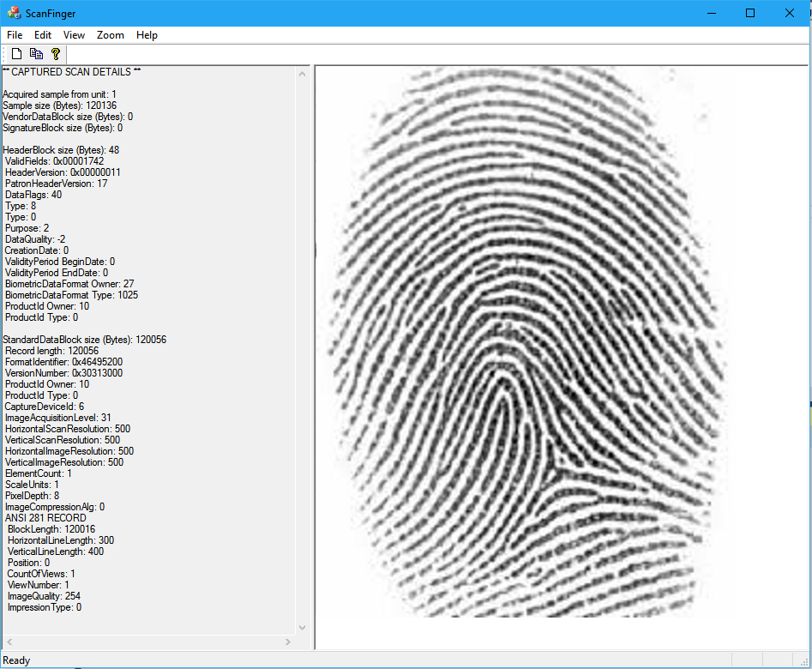Click 'CaptureDeviceId: 6' line
The height and width of the screenshot is (669, 812).
pos(45,407)
